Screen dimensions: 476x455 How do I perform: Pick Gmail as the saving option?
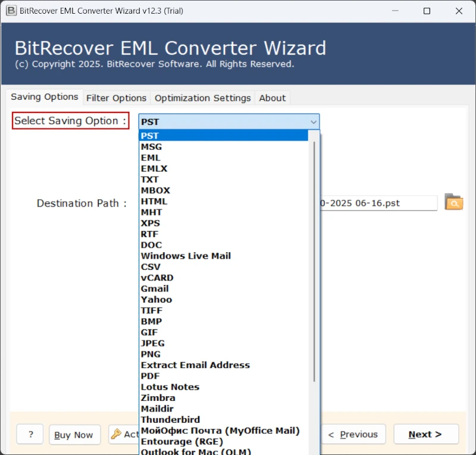coord(224,288)
